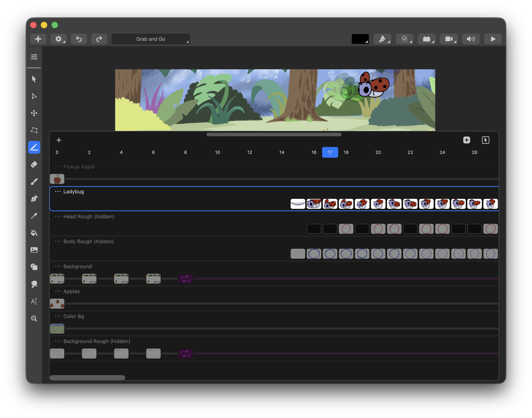Toggle timeline select mode icon
The height and width of the screenshot is (418, 532).
click(x=485, y=140)
